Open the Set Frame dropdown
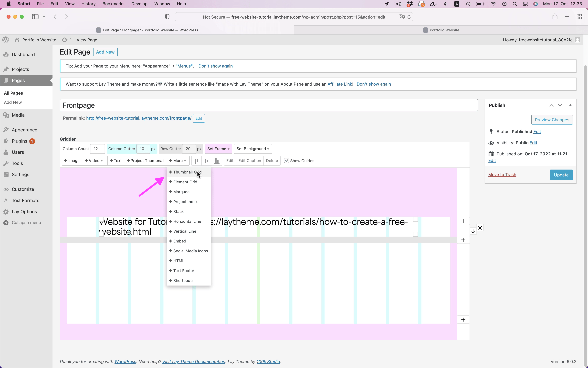Image resolution: width=588 pixels, height=368 pixels. pos(218,149)
